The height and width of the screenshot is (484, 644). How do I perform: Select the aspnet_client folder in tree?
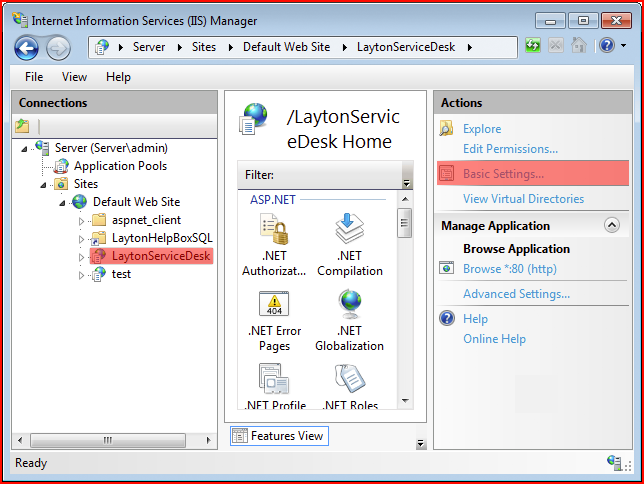(146, 220)
